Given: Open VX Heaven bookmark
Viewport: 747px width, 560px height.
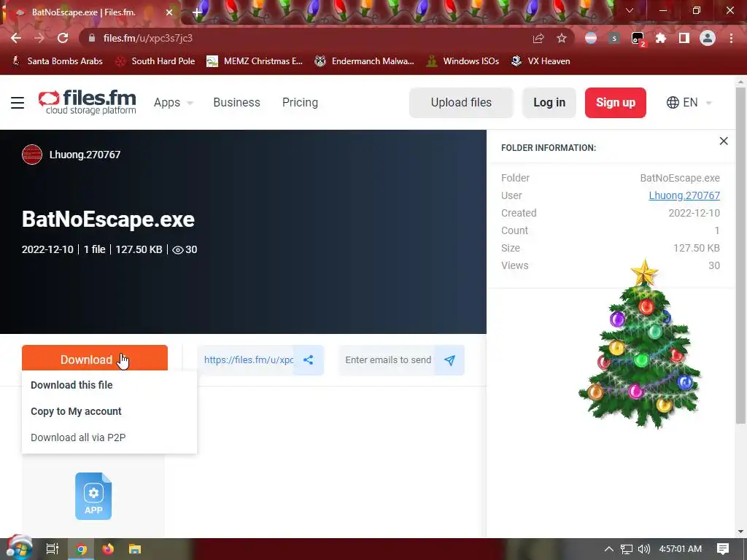Looking at the screenshot, I should (541, 61).
